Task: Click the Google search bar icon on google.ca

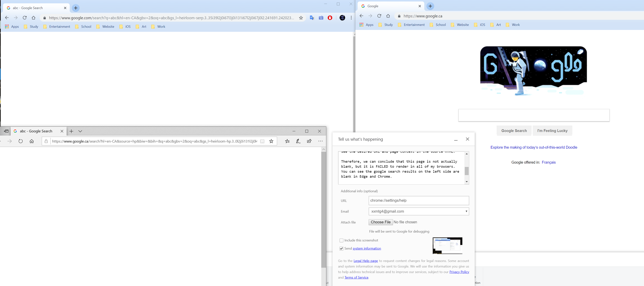Action: (534, 115)
